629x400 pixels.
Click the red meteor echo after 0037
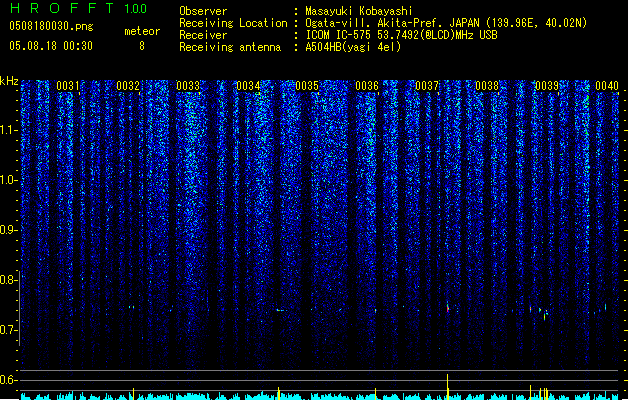pyautogui.click(x=448, y=308)
